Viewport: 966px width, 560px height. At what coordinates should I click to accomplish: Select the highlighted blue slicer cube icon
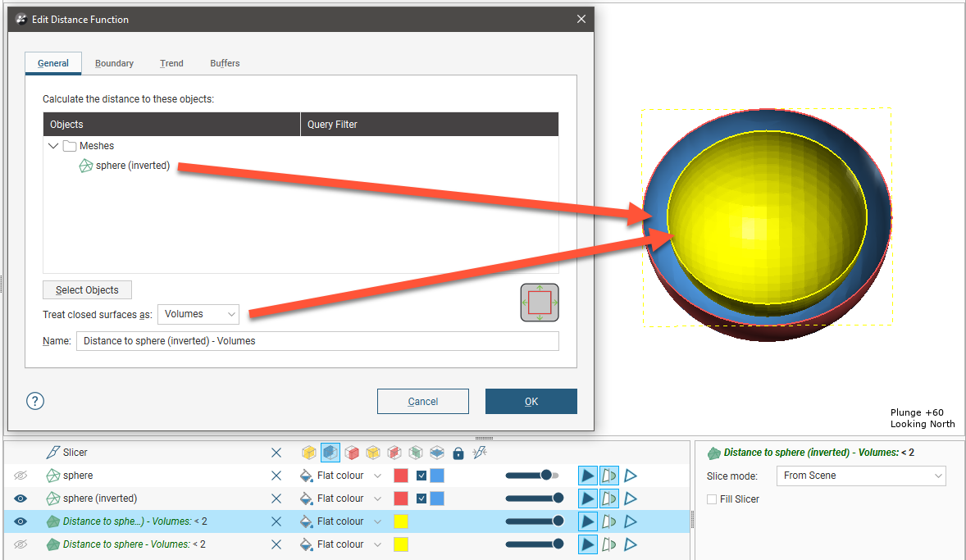(x=330, y=453)
